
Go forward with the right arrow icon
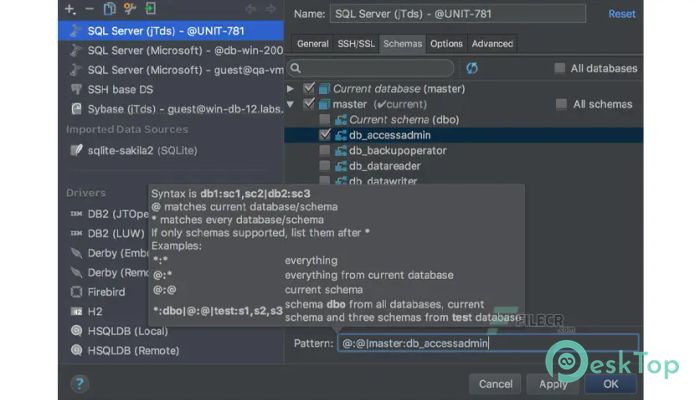coord(271,9)
